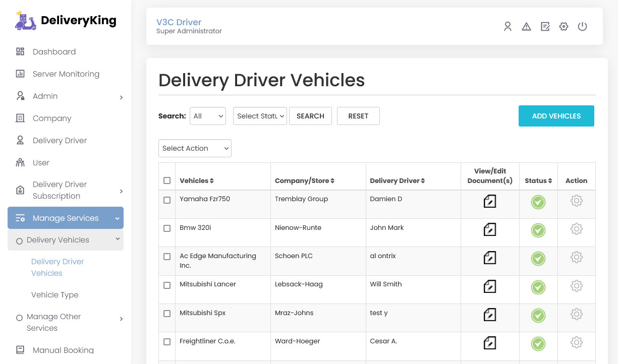Click action gear for Mitsubishi Lancer
The height and width of the screenshot is (364, 618).
[x=577, y=286]
